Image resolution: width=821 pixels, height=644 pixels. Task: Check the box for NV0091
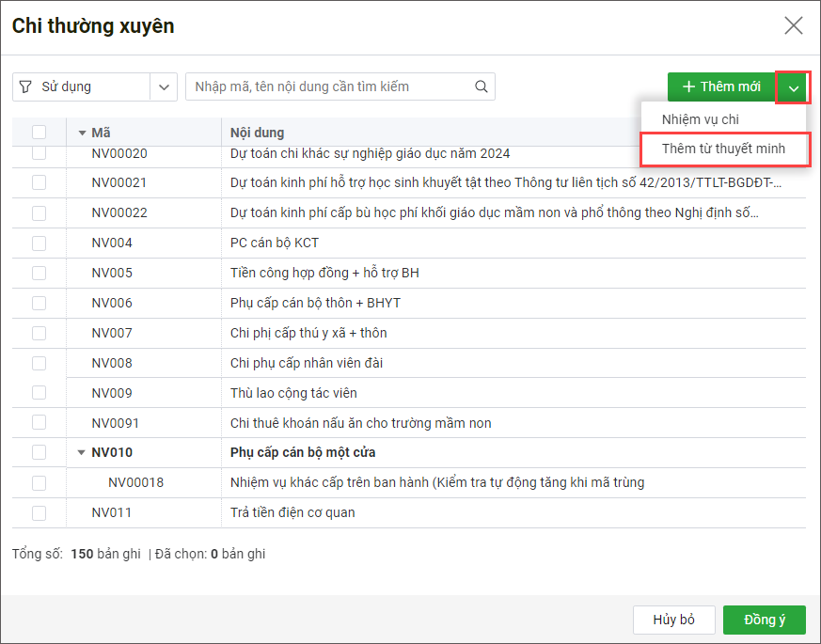pyautogui.click(x=39, y=423)
